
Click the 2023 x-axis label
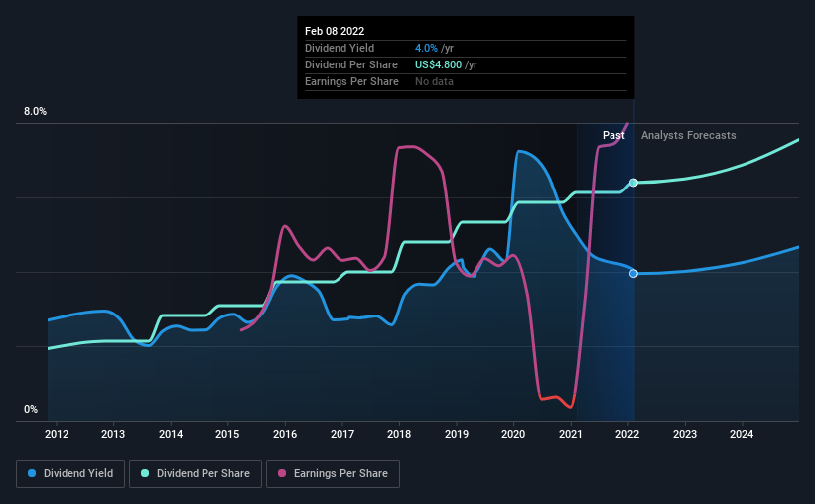click(685, 434)
